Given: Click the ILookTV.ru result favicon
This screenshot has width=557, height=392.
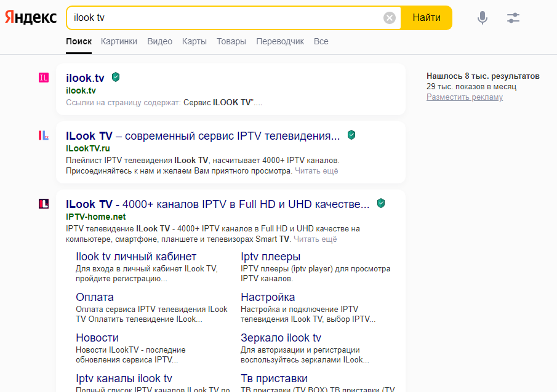Looking at the screenshot, I should click(43, 137).
